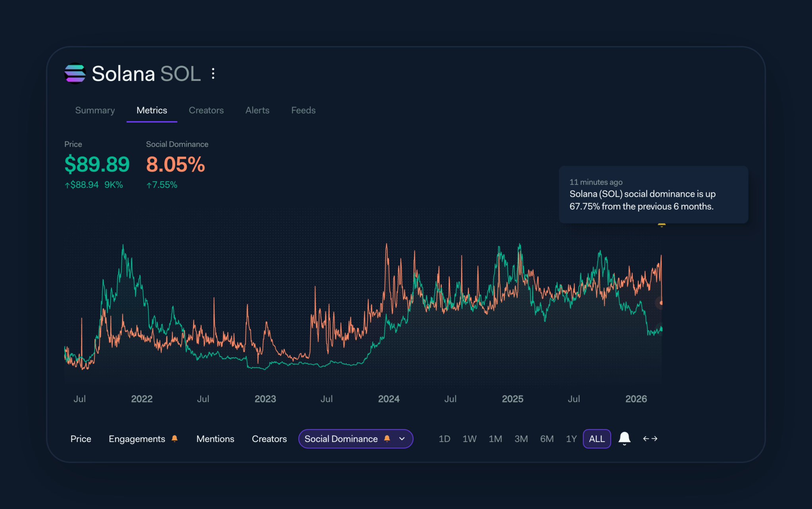Viewport: 812px width, 509px height.
Task: Switch to the Summary tab
Action: [x=95, y=110]
